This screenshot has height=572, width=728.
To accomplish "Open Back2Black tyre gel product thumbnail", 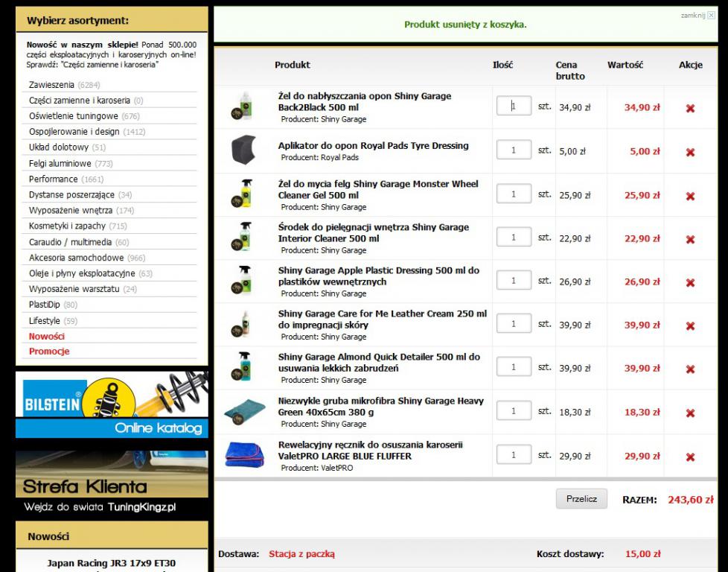I will [x=243, y=106].
